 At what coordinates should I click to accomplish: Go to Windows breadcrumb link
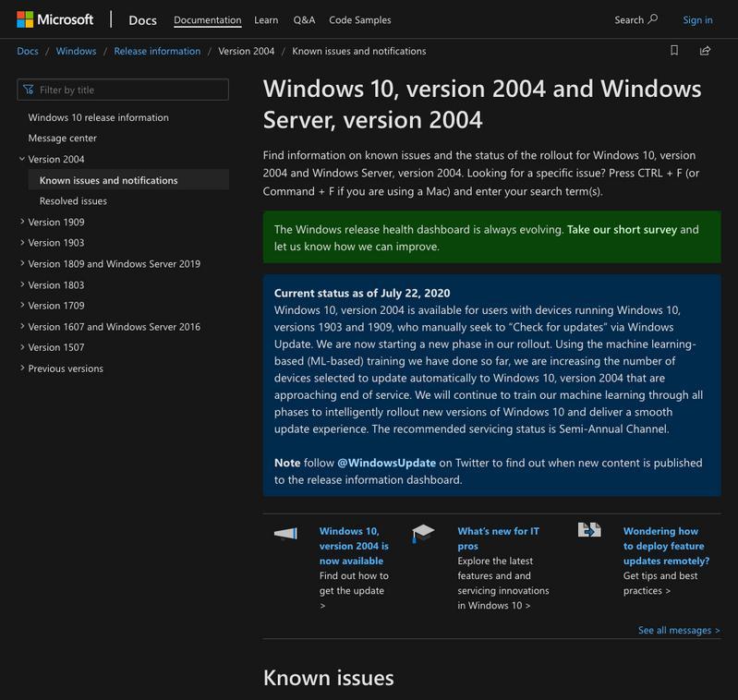[x=76, y=51]
